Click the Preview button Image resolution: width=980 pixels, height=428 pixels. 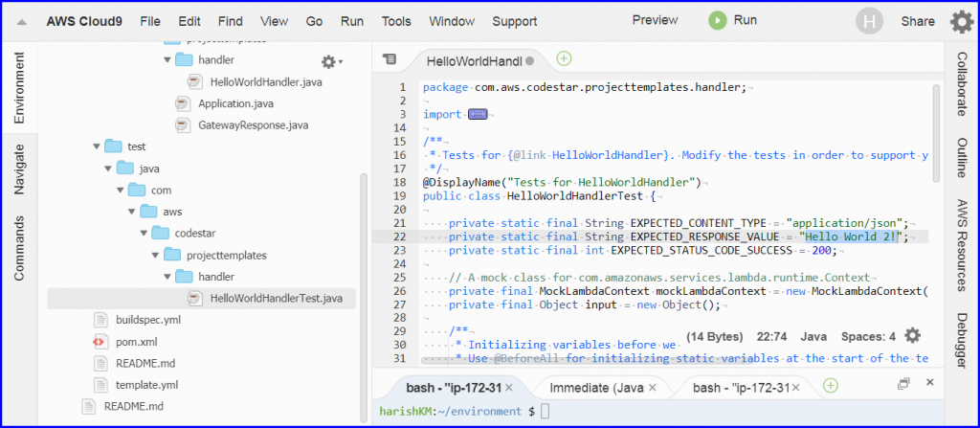(x=655, y=20)
